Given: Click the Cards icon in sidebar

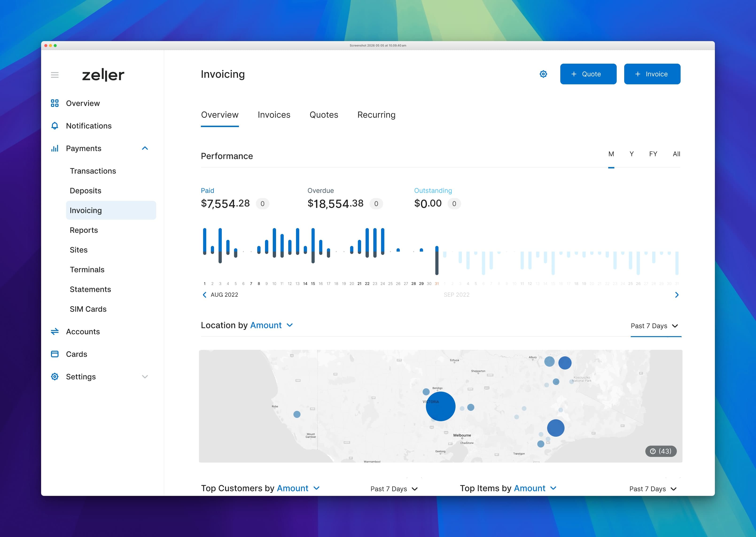Looking at the screenshot, I should [x=55, y=354].
